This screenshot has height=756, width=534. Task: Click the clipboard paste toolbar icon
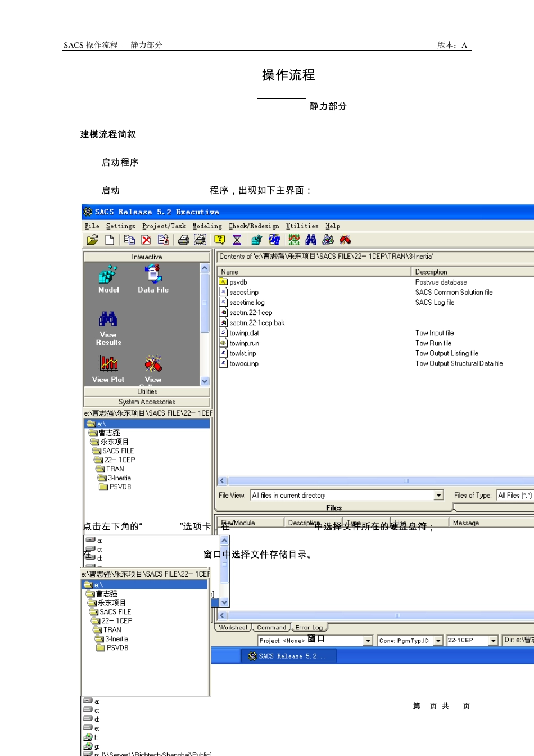point(163,240)
